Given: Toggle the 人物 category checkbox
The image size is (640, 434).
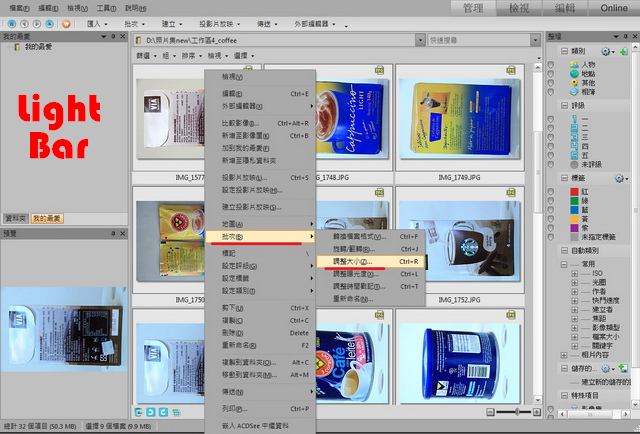Looking at the screenshot, I should (550, 64).
